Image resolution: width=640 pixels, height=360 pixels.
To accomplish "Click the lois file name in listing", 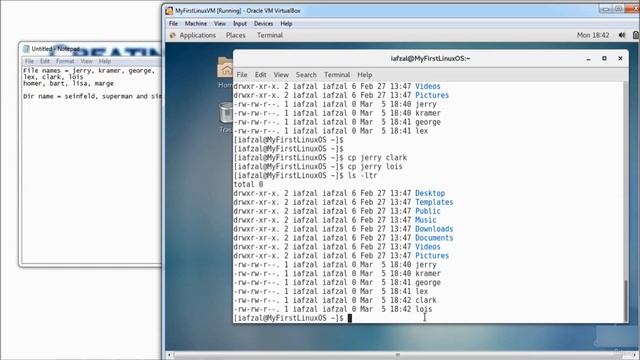I will pos(424,309).
